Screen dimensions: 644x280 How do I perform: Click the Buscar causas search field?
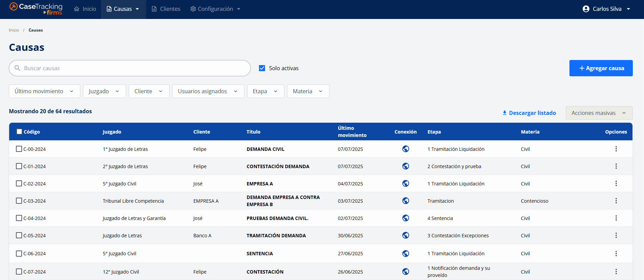tap(136, 68)
